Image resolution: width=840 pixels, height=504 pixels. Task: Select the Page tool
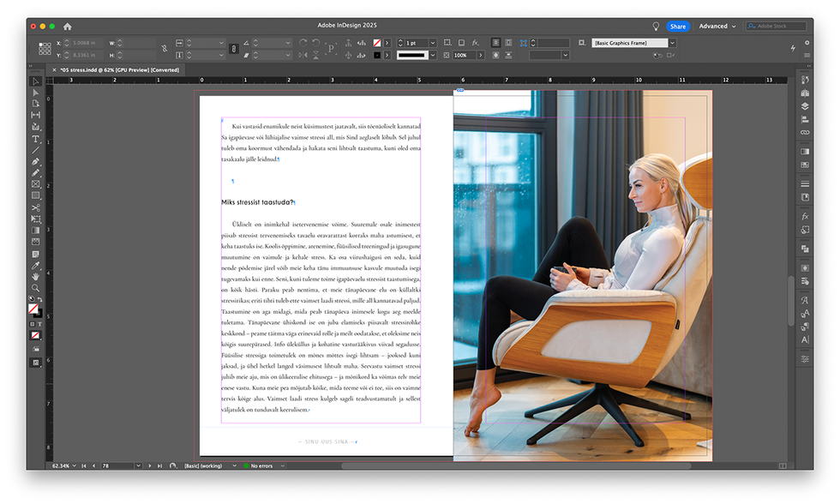tap(35, 104)
